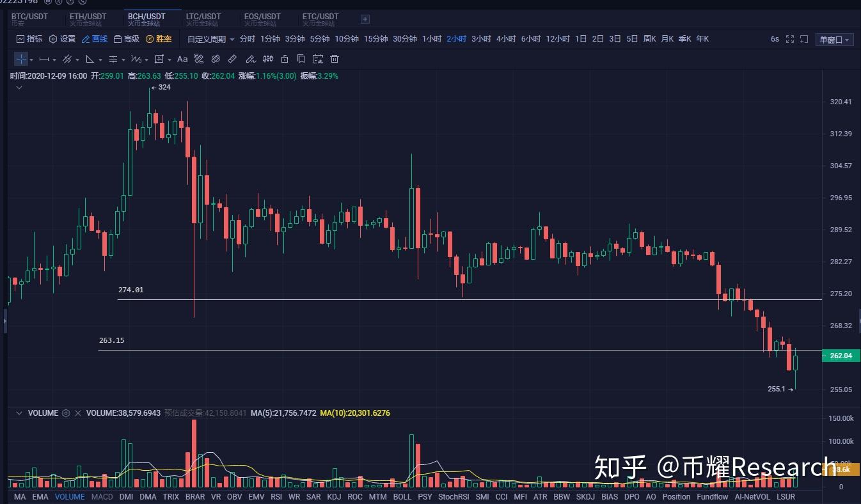Select the 周K weekly interval
Viewport: 861px width, 504px height.
point(650,39)
